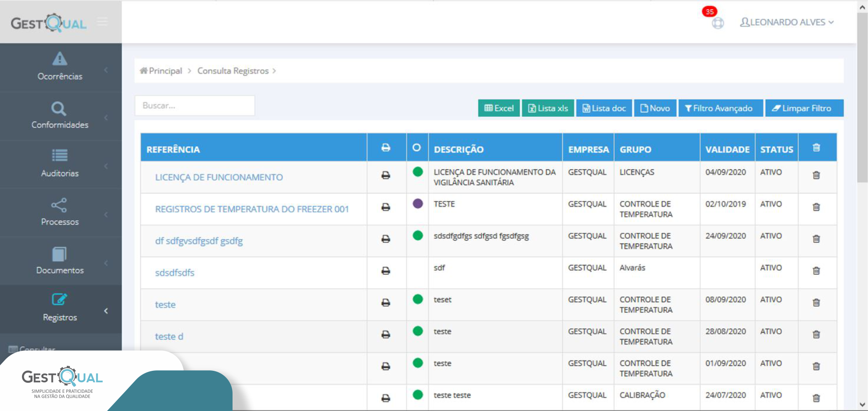Print the CALIBRAÇÃO record
Viewport: 868px width, 411px height.
386,398
